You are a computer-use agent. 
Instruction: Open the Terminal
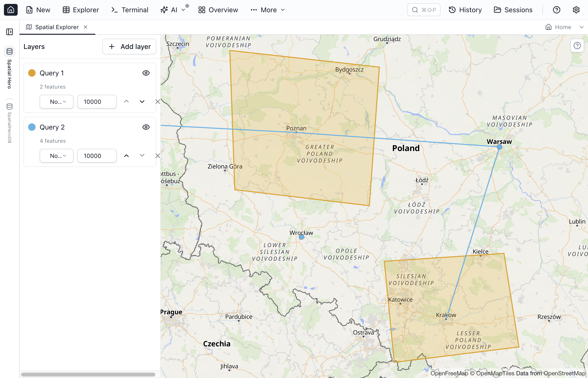(129, 10)
